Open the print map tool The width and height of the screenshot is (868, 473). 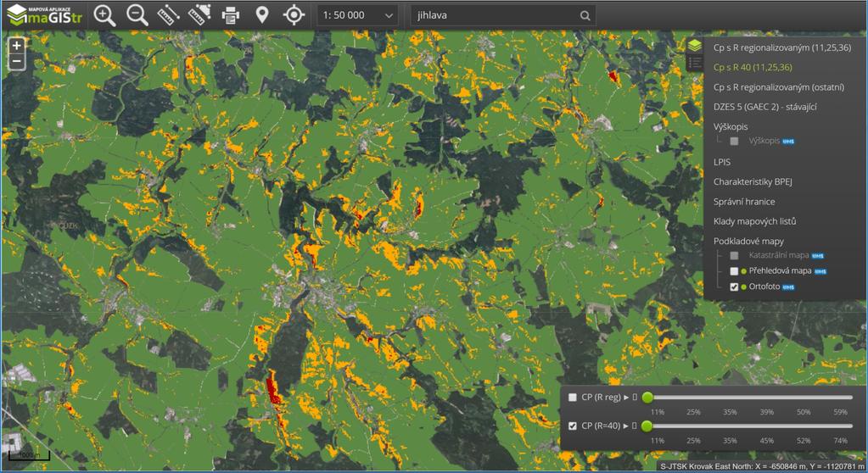(x=231, y=15)
